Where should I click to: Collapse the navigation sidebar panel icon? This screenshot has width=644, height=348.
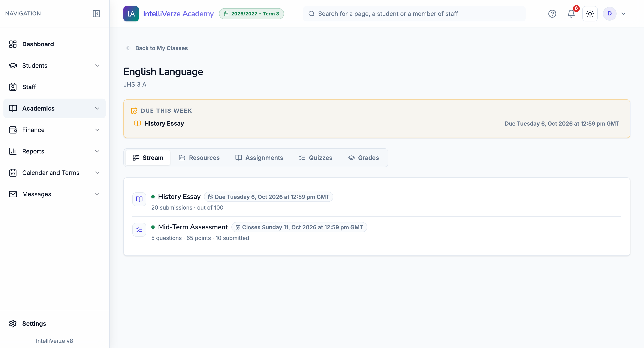96,13
